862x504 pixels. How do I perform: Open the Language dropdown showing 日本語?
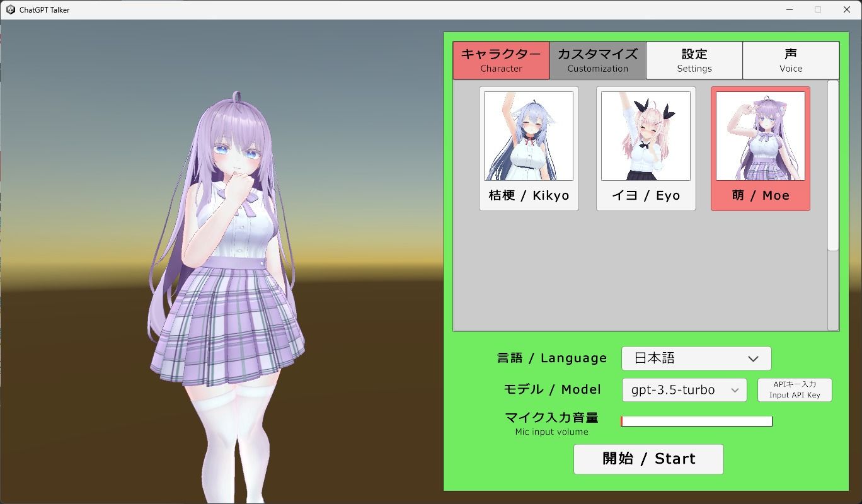696,358
